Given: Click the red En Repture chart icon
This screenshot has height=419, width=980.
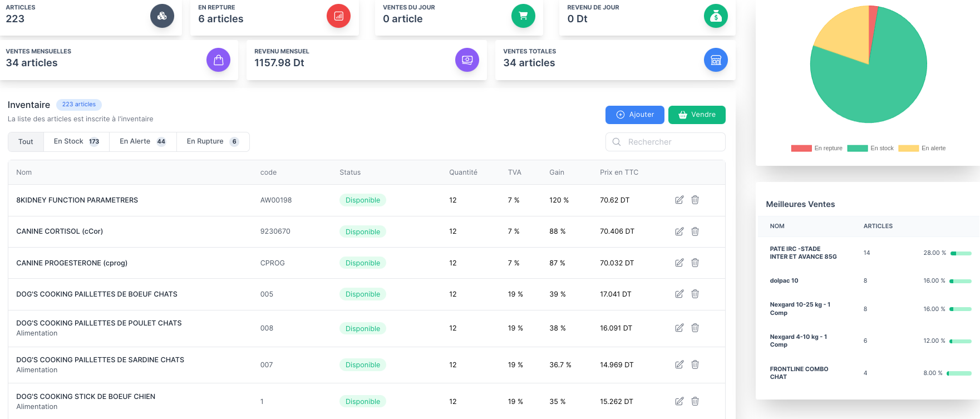Looking at the screenshot, I should pos(338,16).
